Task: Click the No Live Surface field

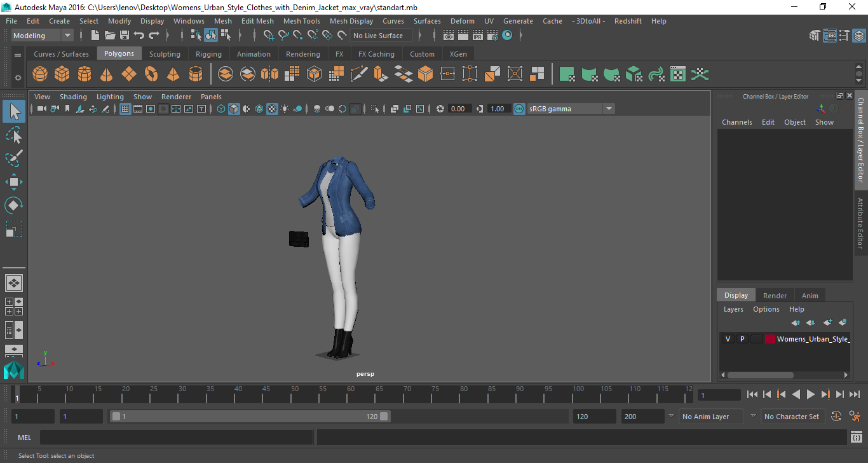Action: tap(382, 36)
